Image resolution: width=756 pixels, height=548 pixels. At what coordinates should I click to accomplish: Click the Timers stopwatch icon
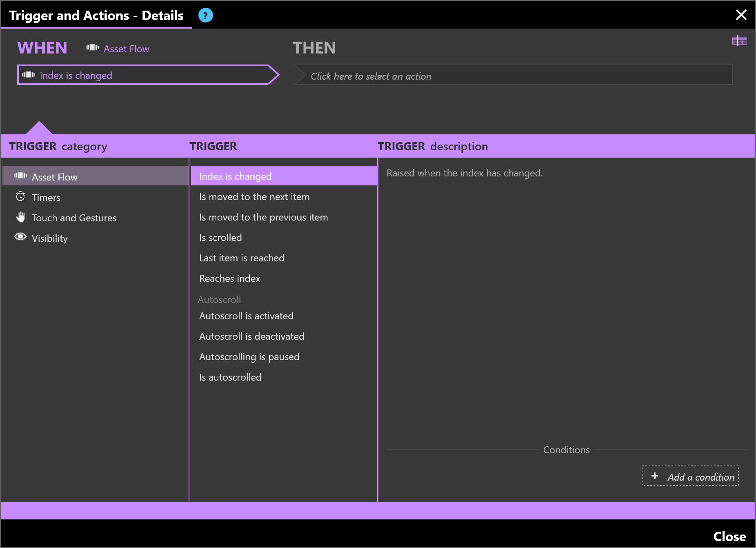click(x=20, y=197)
